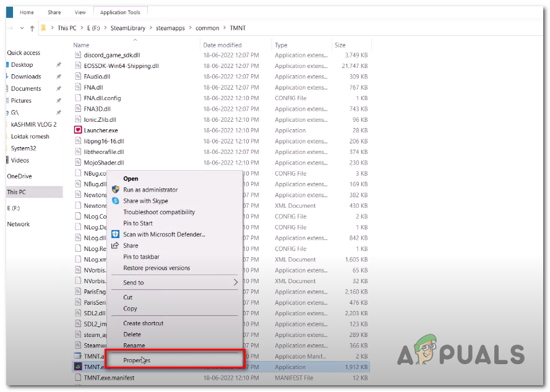This screenshot has height=392, width=550.
Task: Choose Rename from the context menu
Action: pos(174,346)
